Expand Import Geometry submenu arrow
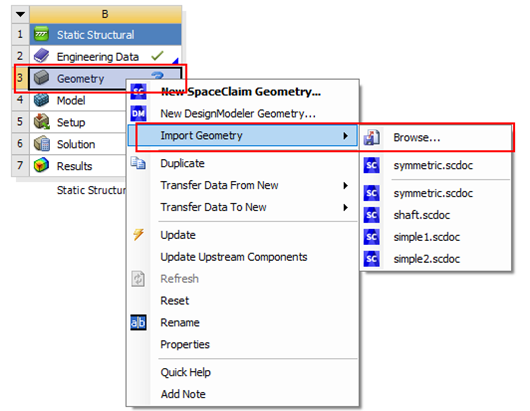Viewport: 530px width, 411px height. [x=345, y=136]
